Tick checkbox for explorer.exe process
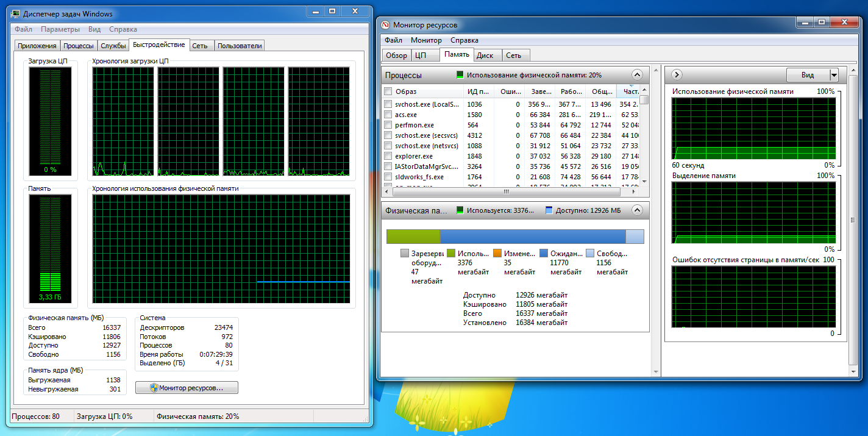 (388, 156)
